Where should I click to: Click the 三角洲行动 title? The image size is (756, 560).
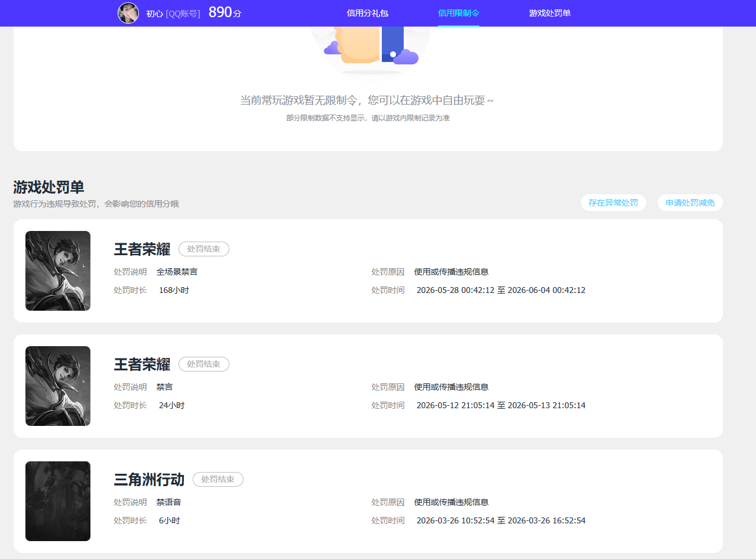[149, 480]
